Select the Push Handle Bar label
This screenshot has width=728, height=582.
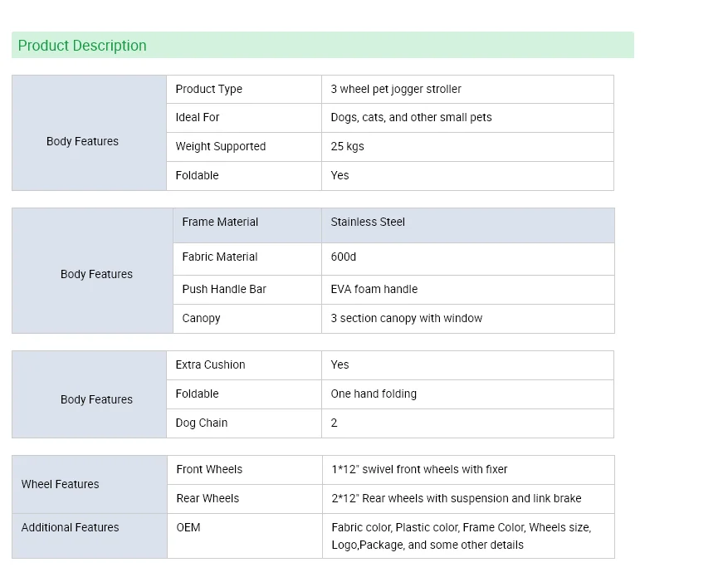click(224, 289)
